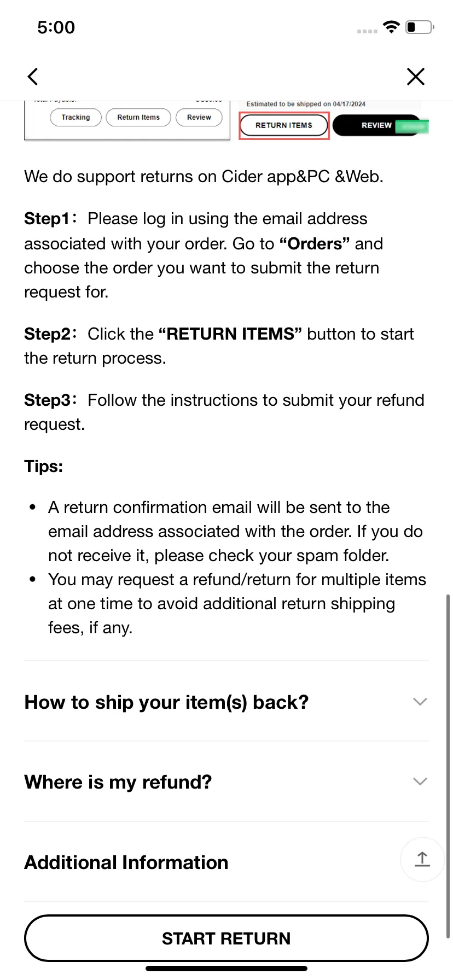
Task: Tap the battery status icon
Action: [x=420, y=27]
